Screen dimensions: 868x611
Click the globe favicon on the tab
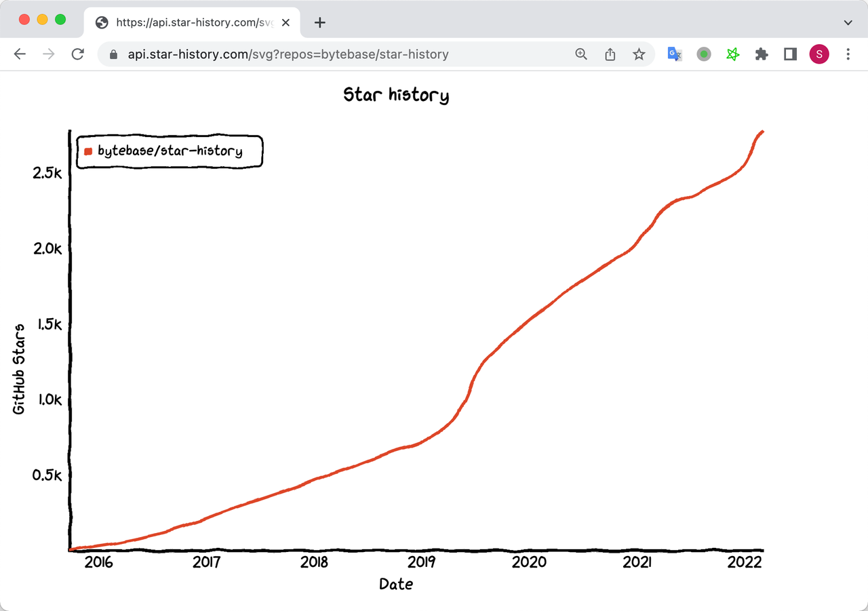click(x=101, y=22)
